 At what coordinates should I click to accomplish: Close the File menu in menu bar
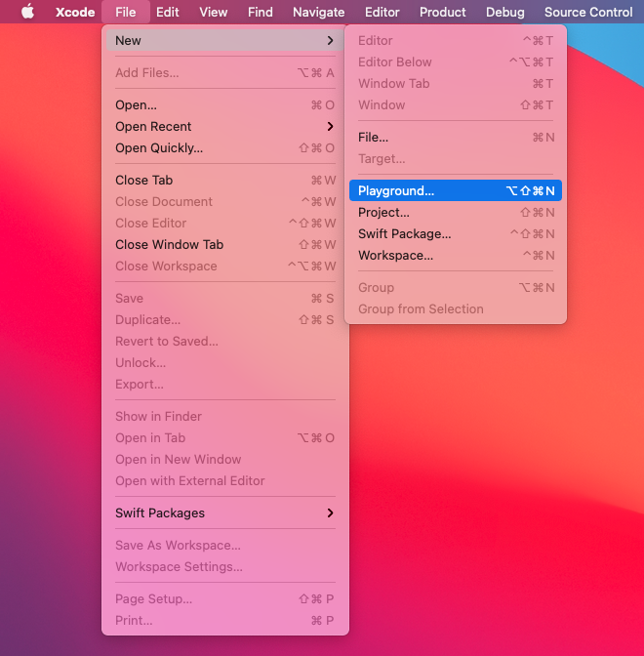[126, 12]
